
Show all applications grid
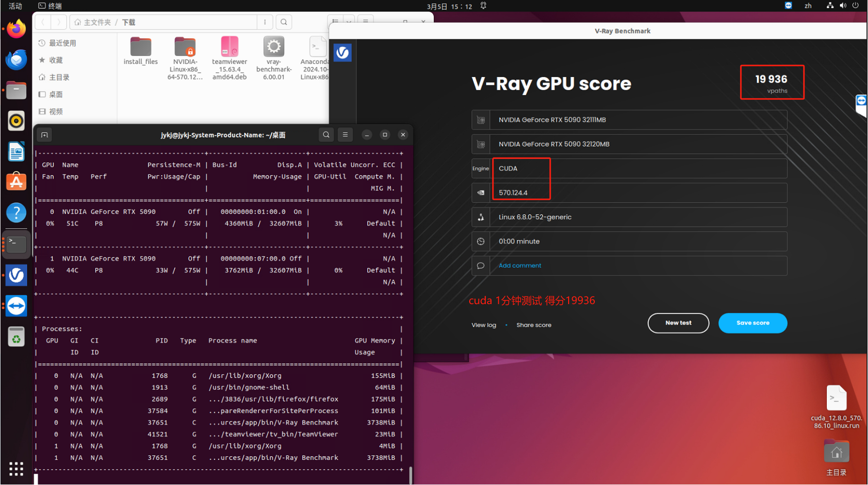coord(16,469)
